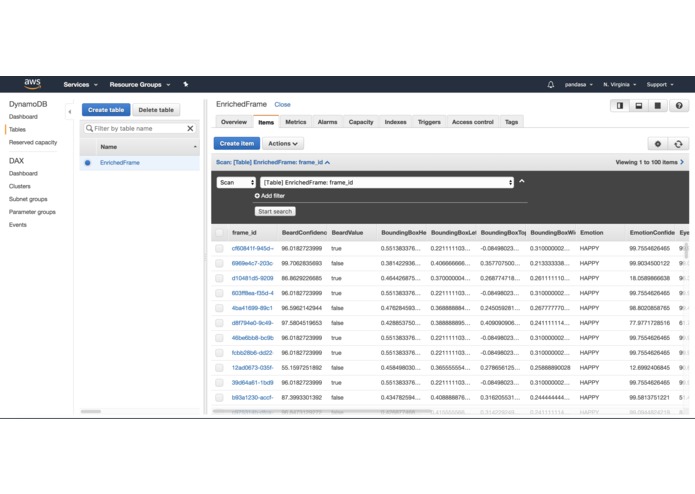The height and width of the screenshot is (494, 695).
Task: Open the EnrichedFrame table link
Action: click(x=120, y=163)
